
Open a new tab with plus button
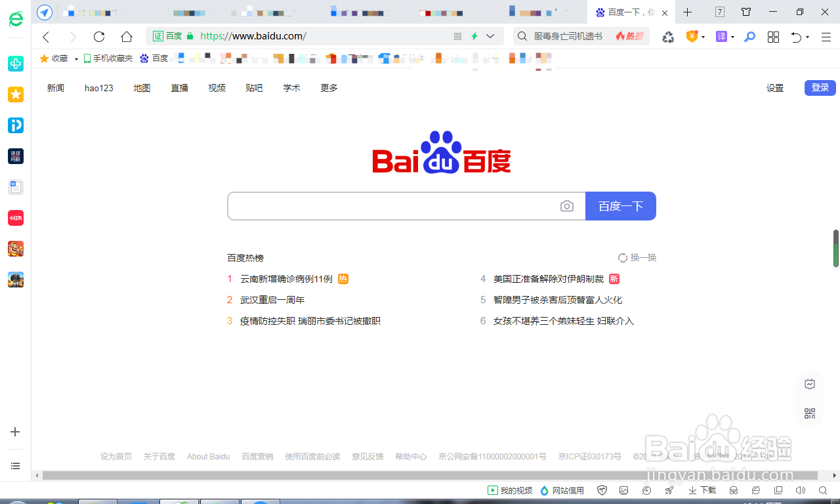click(688, 12)
